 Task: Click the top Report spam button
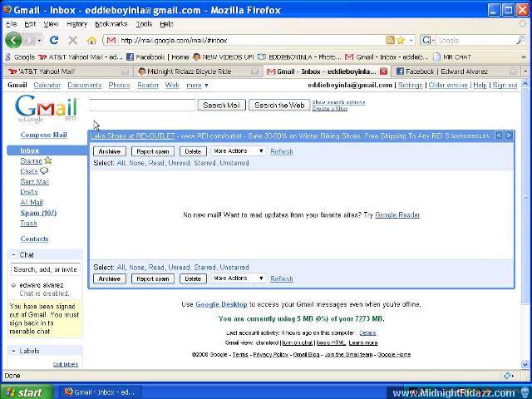coord(153,151)
